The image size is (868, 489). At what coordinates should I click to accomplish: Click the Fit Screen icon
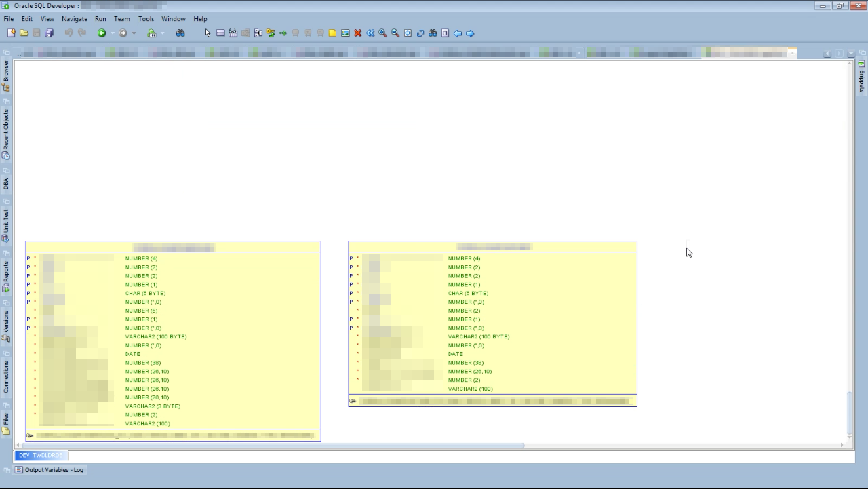click(408, 33)
